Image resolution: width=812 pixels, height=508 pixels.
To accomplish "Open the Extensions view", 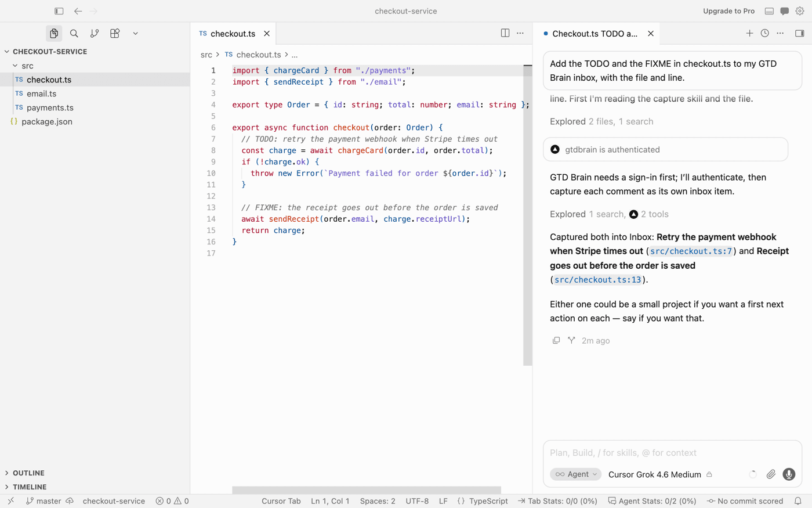I will coord(115,34).
